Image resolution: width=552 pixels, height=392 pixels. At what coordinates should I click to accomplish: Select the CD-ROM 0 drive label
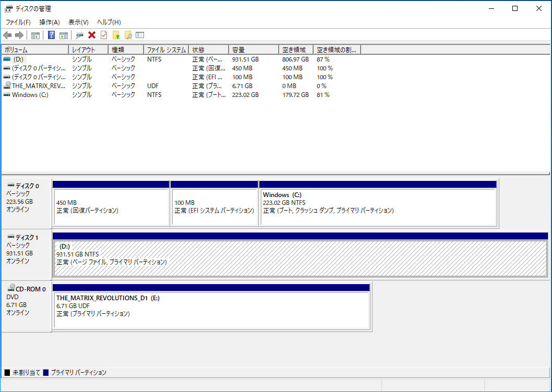(x=31, y=289)
